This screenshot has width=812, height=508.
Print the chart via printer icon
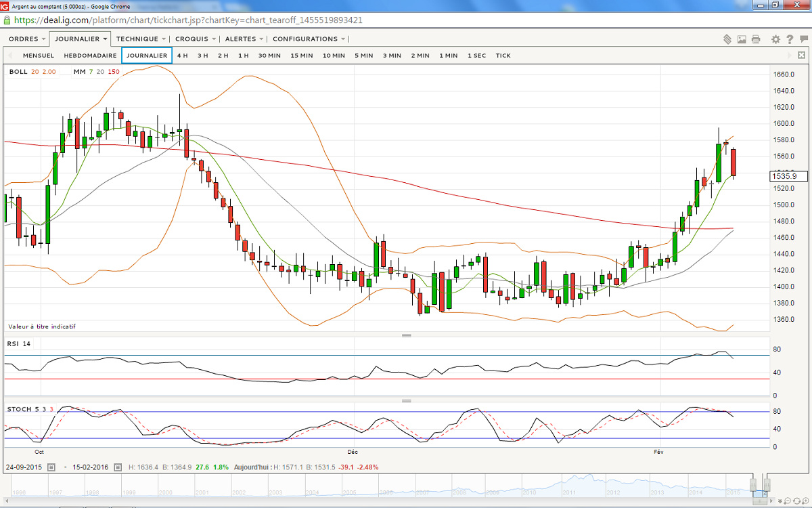tap(756, 39)
